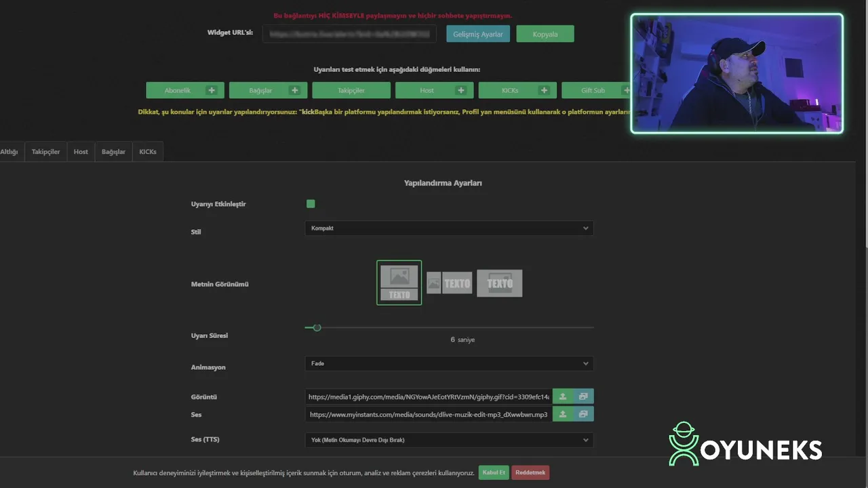Accept cookies with Kabul Et
Image resolution: width=868 pixels, height=488 pixels.
[x=494, y=472]
